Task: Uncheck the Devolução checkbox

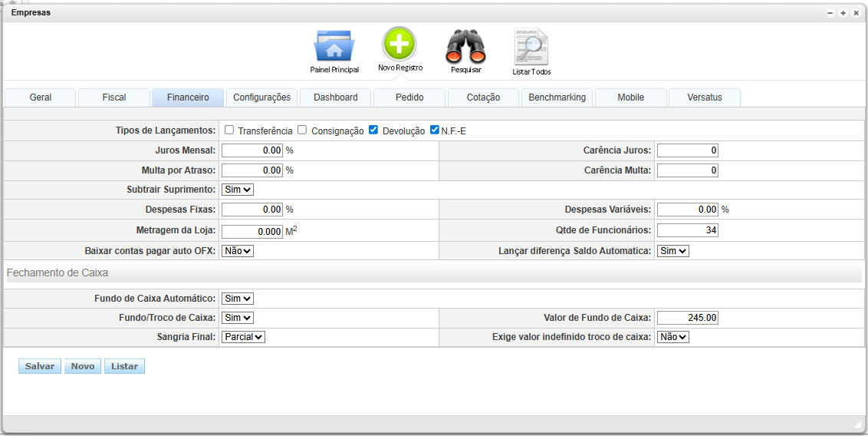Action: pos(373,130)
